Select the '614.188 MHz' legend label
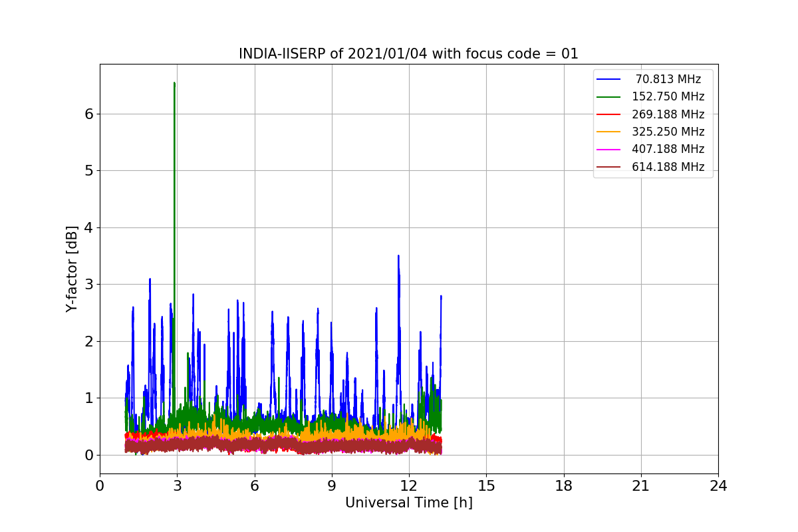This screenshot has height=532, width=798. pos(668,167)
